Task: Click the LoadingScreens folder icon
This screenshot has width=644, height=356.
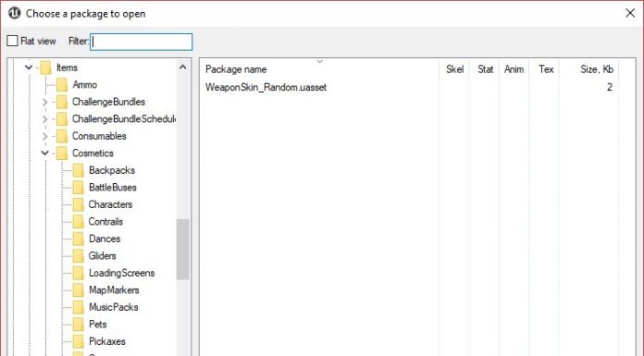Action: pos(79,273)
